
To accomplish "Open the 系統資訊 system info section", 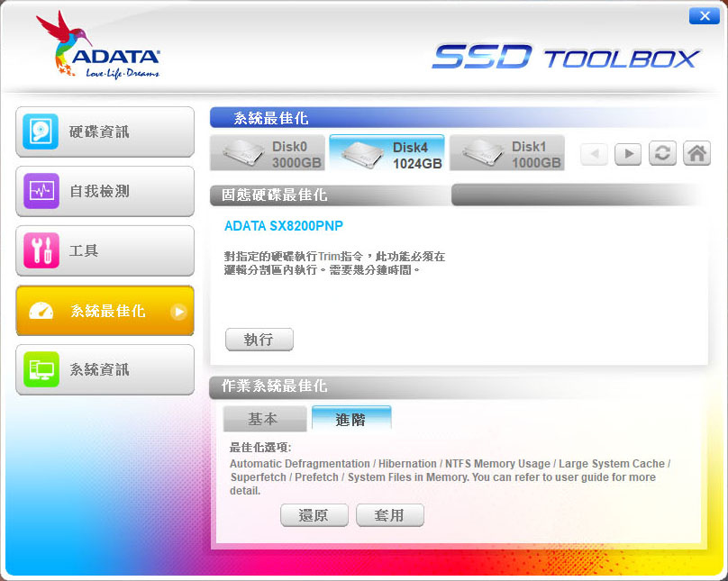I will pos(105,370).
